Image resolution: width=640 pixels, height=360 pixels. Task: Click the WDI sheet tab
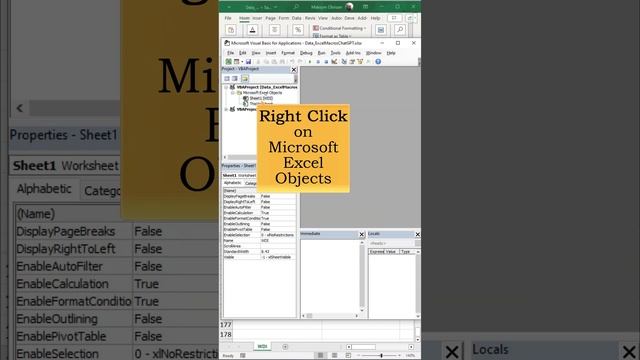(x=262, y=347)
